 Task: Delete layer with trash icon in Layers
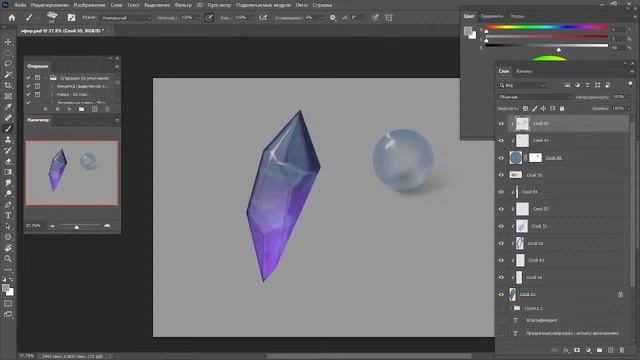(x=622, y=350)
